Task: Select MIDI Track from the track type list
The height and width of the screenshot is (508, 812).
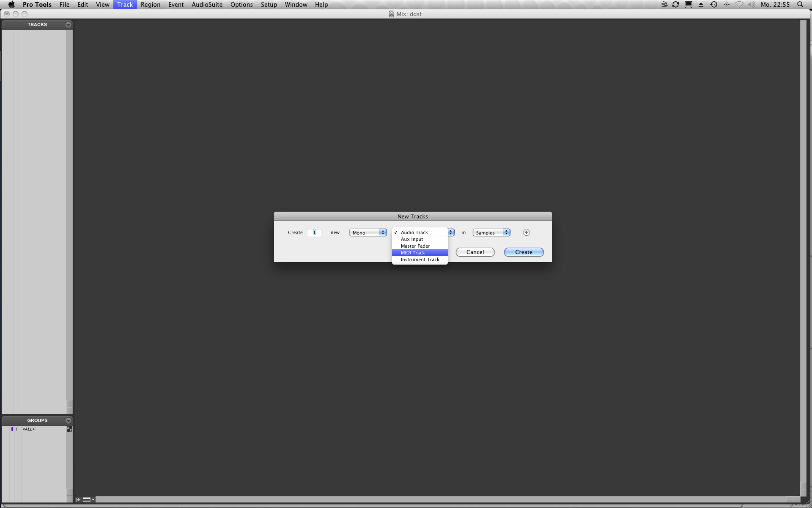Action: [x=420, y=253]
